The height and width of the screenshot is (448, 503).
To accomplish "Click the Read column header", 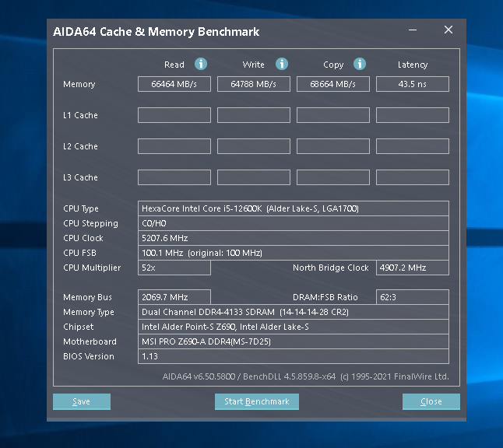I will tap(174, 65).
